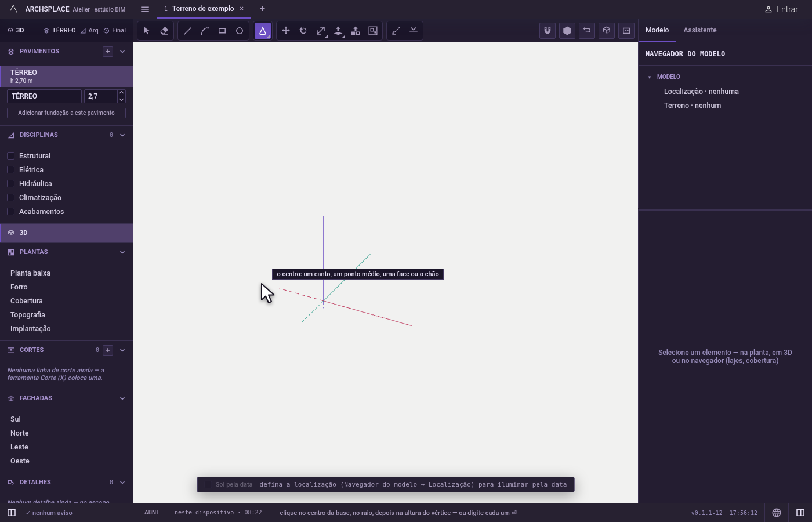Choose the line drawing tool
The image size is (812, 522).
pos(187,31)
